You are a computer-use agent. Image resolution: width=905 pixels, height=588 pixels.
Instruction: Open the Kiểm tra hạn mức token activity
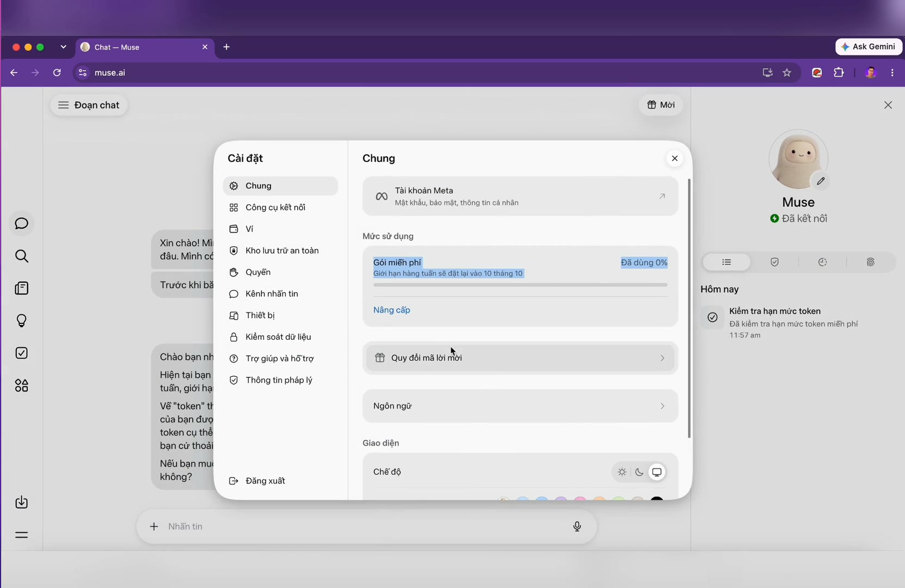[798, 323]
